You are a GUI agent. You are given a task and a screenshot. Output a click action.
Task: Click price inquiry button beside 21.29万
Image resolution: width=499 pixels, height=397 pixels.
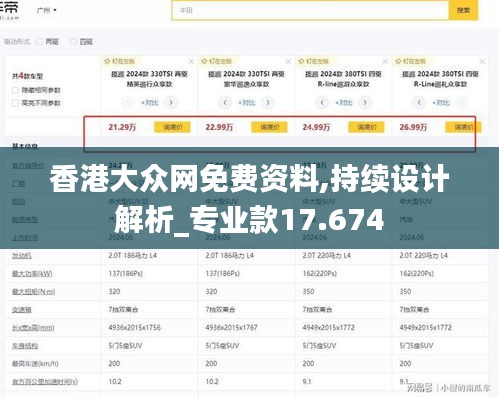point(172,127)
